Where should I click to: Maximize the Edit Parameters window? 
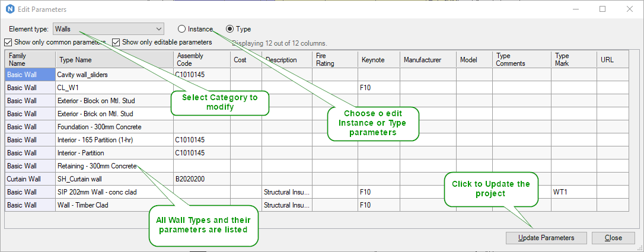pos(602,9)
